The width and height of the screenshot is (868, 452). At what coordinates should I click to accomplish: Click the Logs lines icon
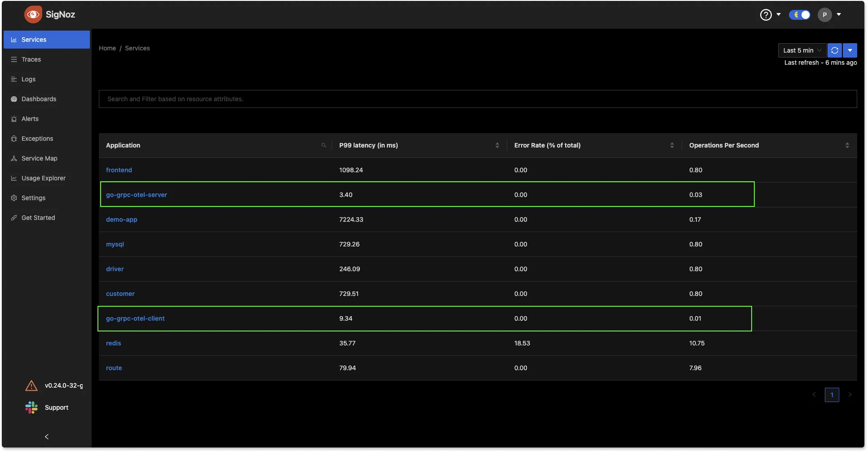(x=14, y=79)
